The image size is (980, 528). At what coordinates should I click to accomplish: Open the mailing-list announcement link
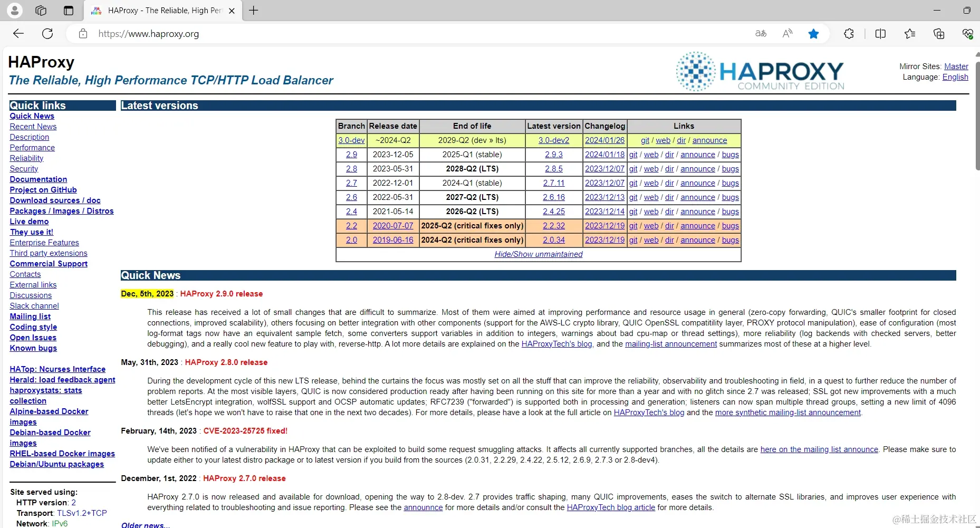coord(671,344)
